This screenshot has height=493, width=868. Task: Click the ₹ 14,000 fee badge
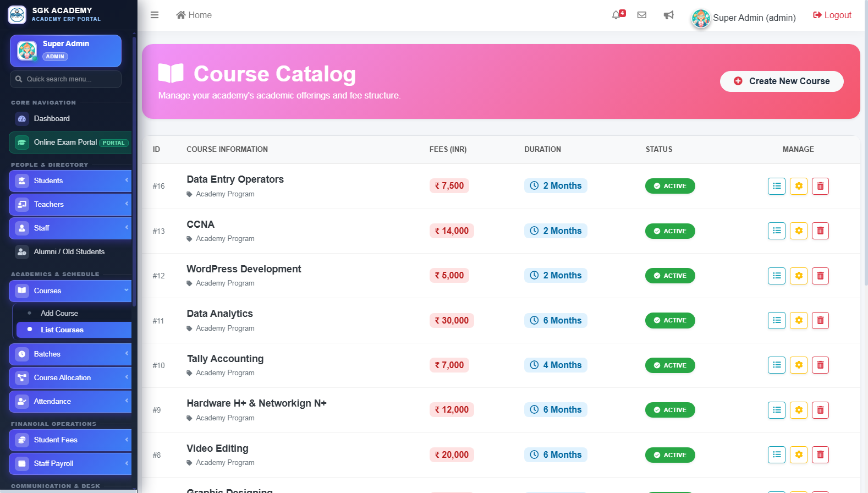click(452, 231)
